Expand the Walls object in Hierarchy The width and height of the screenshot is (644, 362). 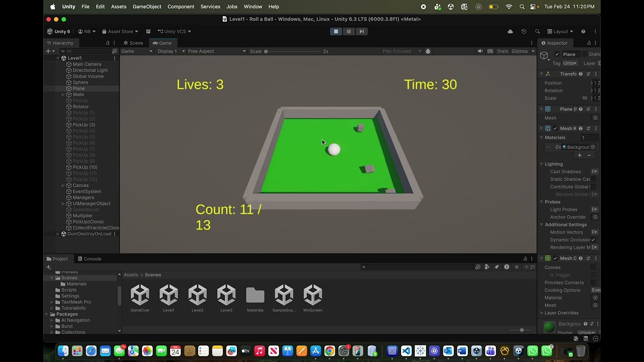(x=63, y=95)
